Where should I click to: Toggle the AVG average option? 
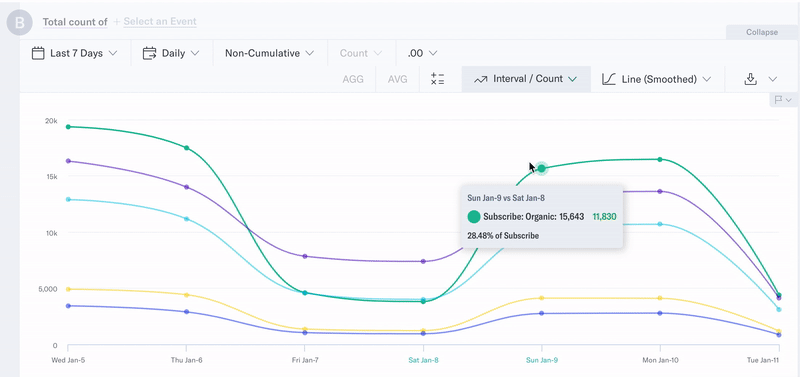(x=397, y=79)
